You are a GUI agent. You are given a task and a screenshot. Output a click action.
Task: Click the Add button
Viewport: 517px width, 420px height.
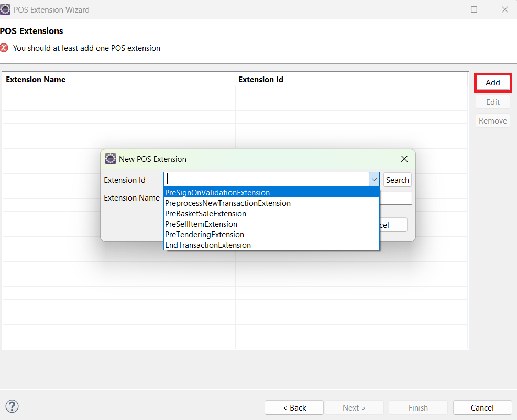pos(492,82)
